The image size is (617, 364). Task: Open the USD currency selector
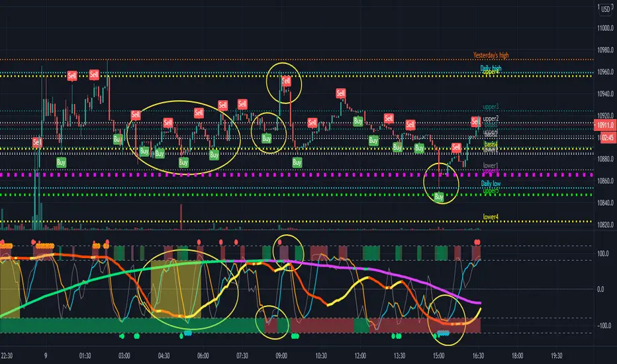click(x=604, y=8)
